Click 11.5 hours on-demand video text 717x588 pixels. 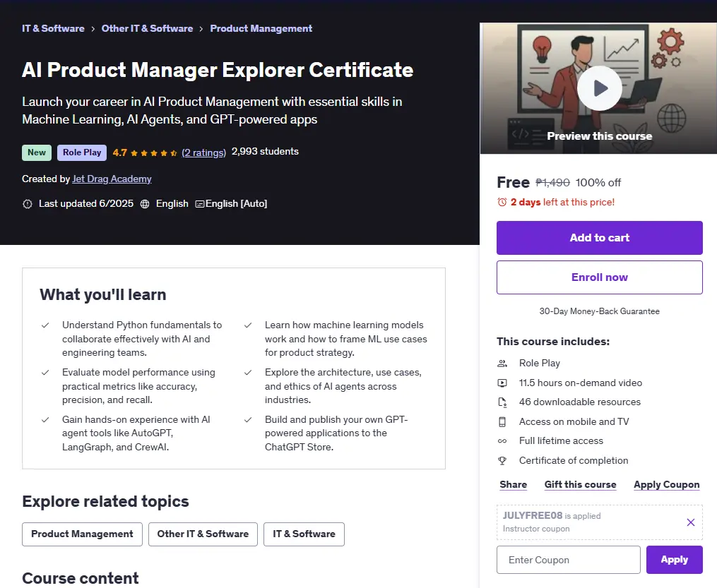click(580, 383)
